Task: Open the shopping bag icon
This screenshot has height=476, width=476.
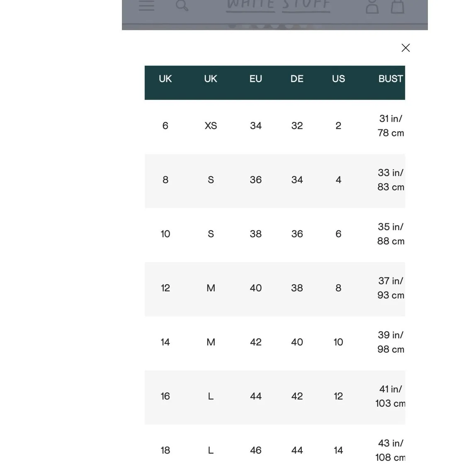Action: click(397, 7)
